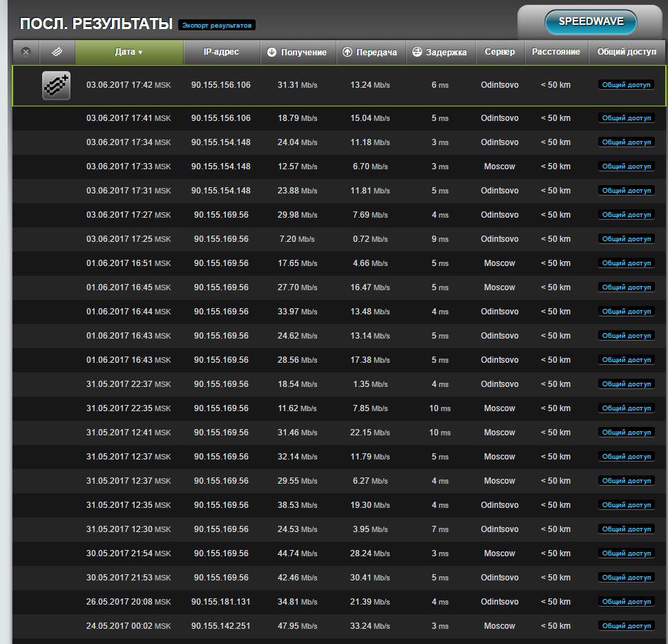Click the compare results icon in header

click(x=57, y=52)
